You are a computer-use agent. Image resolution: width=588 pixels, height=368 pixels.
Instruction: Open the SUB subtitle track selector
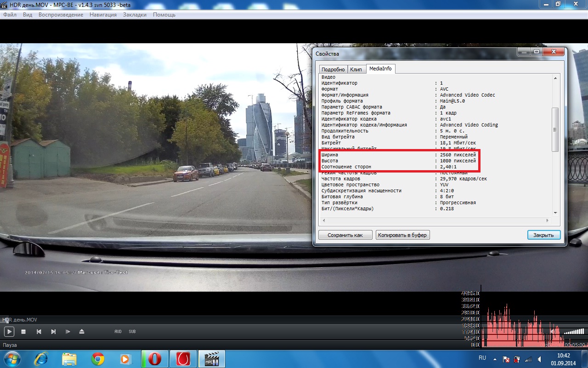(x=132, y=332)
